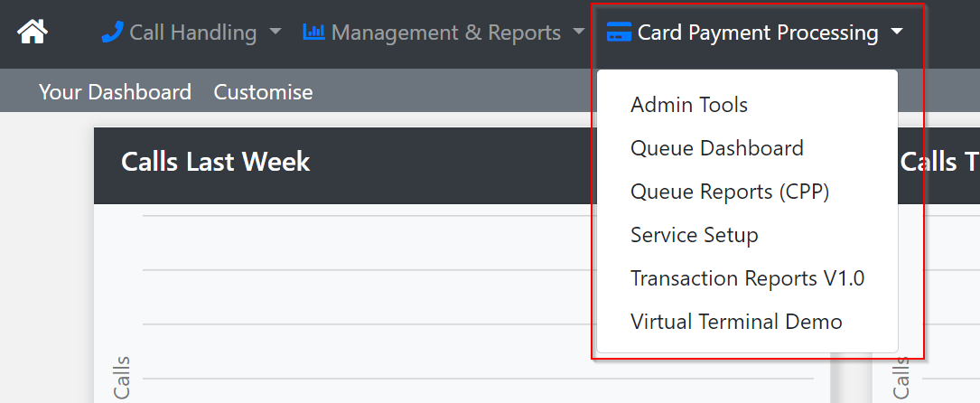Click the Management & Reports menu label
980x403 pixels.
[446, 33]
